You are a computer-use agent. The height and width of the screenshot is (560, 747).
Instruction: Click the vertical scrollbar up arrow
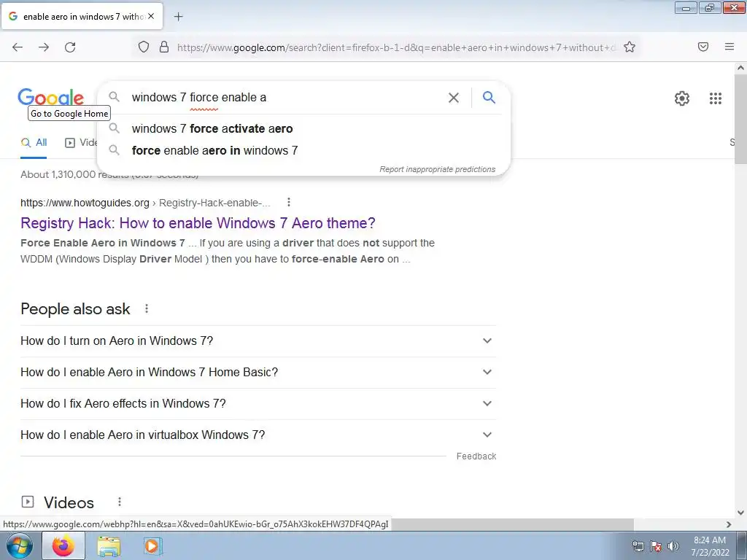coord(740,68)
